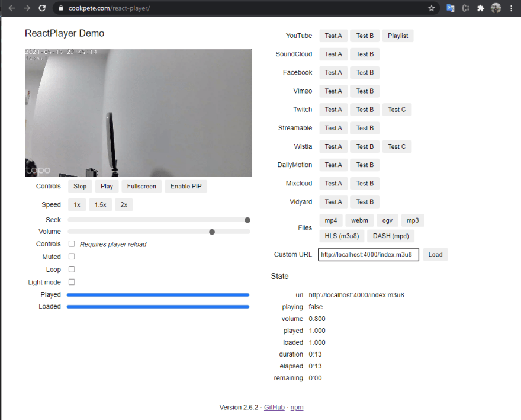
Task: Click the Loaded progress bar
Action: [x=158, y=307]
